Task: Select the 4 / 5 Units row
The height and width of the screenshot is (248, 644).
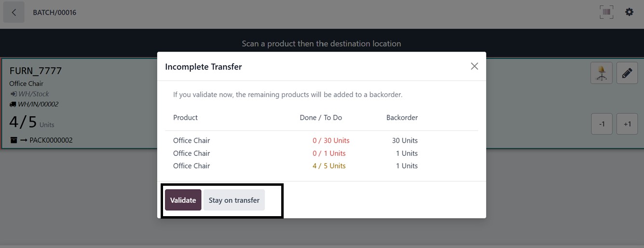Action: 329,165
